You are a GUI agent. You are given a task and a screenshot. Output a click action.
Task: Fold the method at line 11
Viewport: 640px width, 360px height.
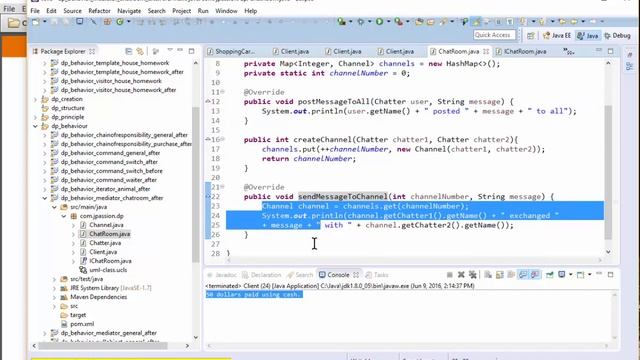click(223, 92)
